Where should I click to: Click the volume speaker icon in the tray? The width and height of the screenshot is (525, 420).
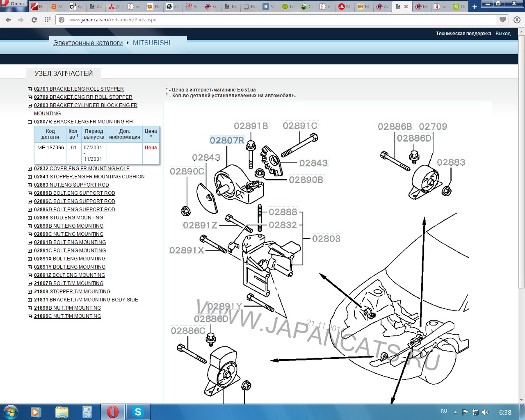485,412
